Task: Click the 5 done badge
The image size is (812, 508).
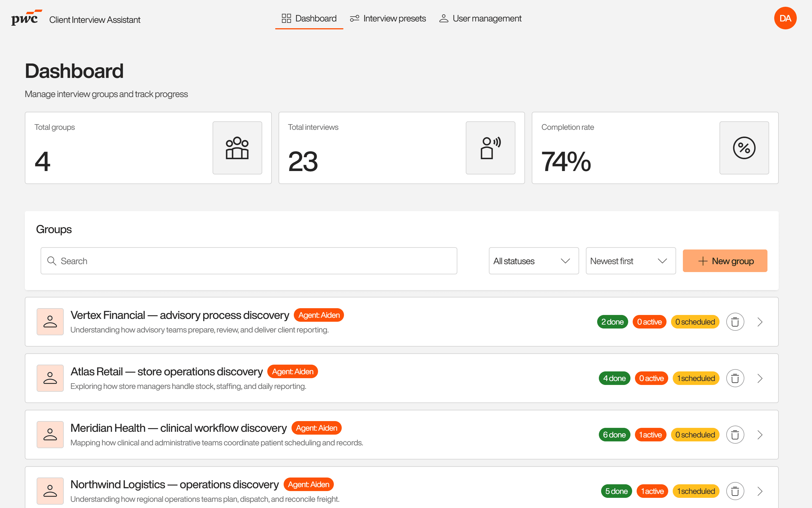Action: tap(616, 491)
